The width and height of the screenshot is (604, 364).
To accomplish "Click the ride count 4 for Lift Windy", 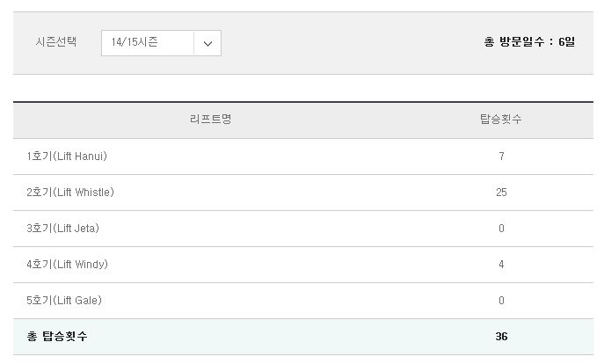I will 501,265.
